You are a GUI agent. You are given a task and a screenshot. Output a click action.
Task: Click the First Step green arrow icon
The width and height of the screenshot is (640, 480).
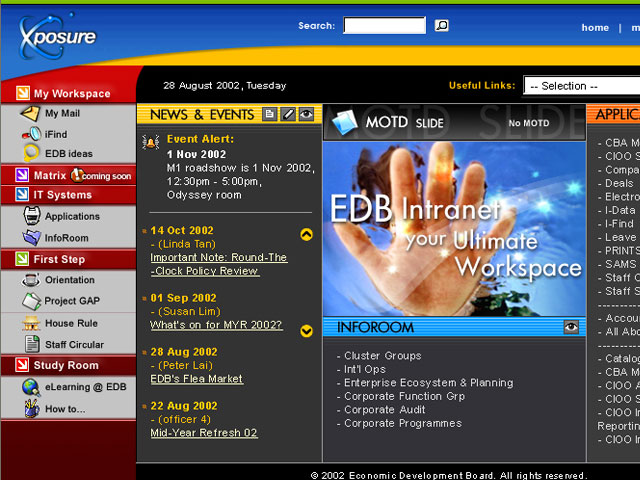coord(22,258)
